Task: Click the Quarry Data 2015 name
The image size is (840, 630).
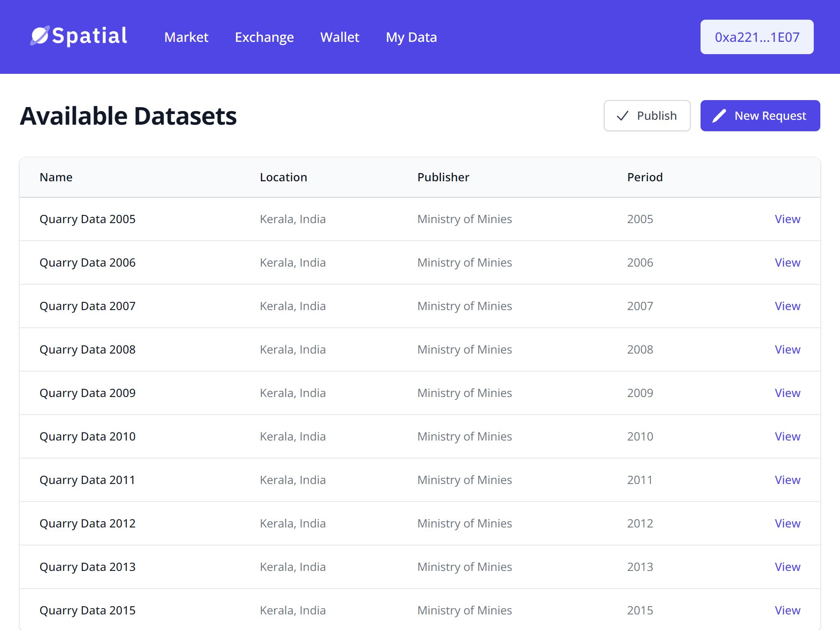Action: pos(87,610)
